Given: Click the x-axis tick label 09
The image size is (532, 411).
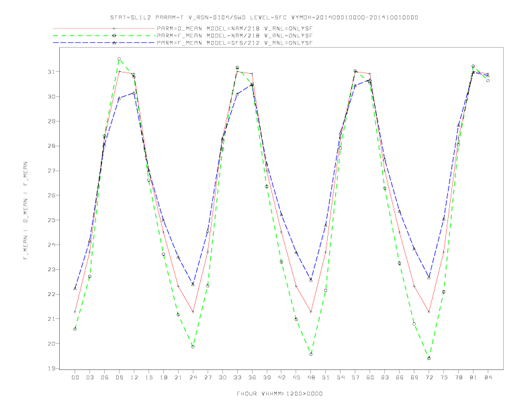Looking at the screenshot, I should (119, 377).
